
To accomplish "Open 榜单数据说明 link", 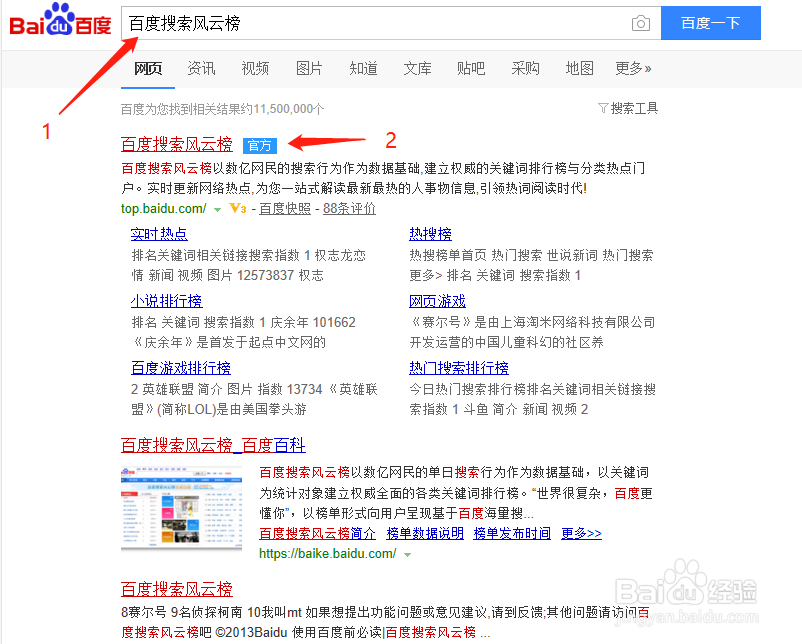I will (x=425, y=534).
